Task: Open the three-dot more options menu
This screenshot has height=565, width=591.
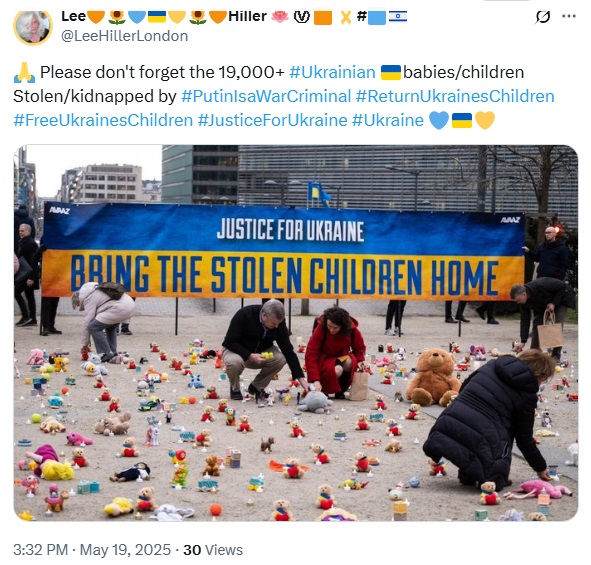Action: coord(569,16)
